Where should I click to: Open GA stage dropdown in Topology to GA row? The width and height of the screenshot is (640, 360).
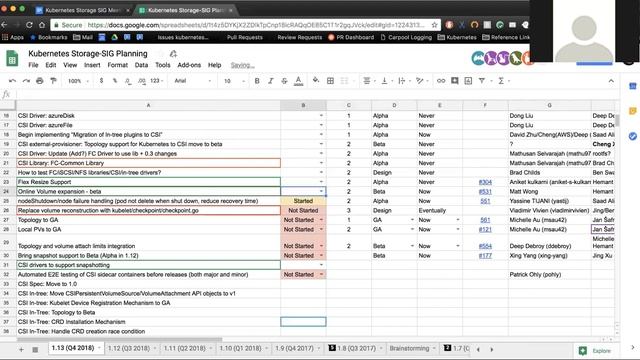pyautogui.click(x=412, y=220)
